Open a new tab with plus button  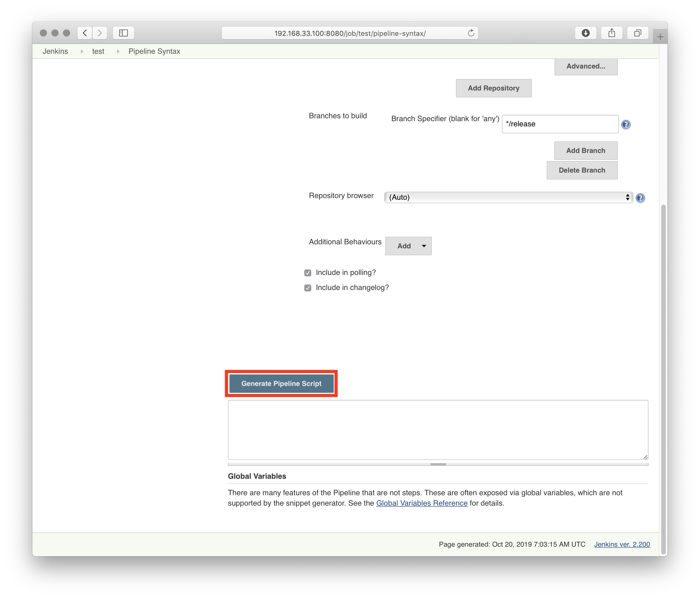click(x=660, y=36)
